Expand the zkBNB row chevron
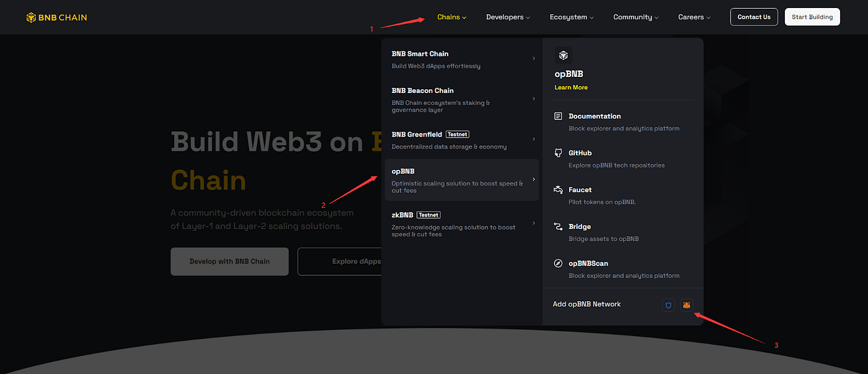 [x=534, y=223]
